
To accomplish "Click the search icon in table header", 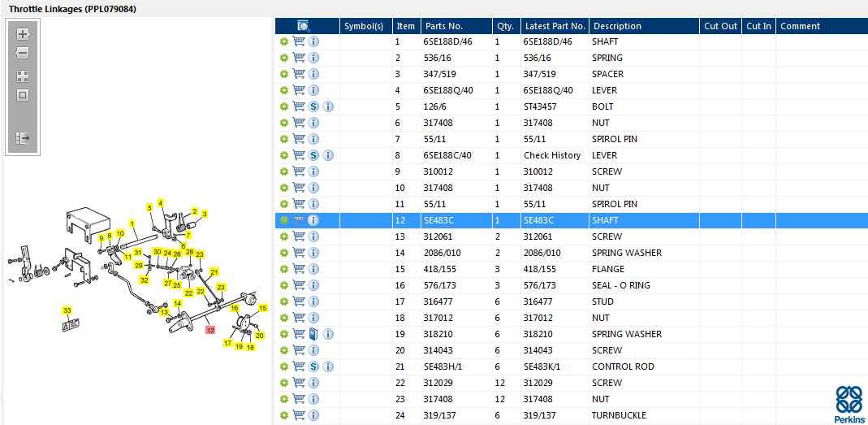I will (x=303, y=26).
